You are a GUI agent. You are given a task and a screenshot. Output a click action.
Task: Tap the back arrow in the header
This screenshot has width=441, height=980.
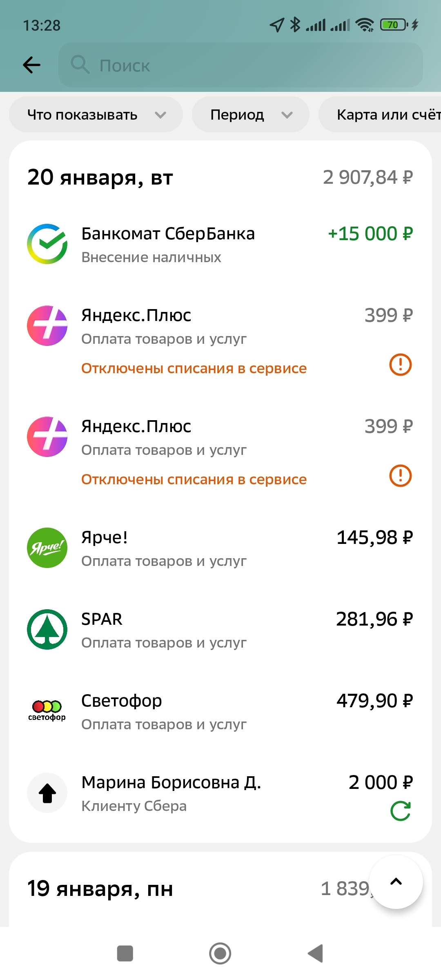(32, 65)
